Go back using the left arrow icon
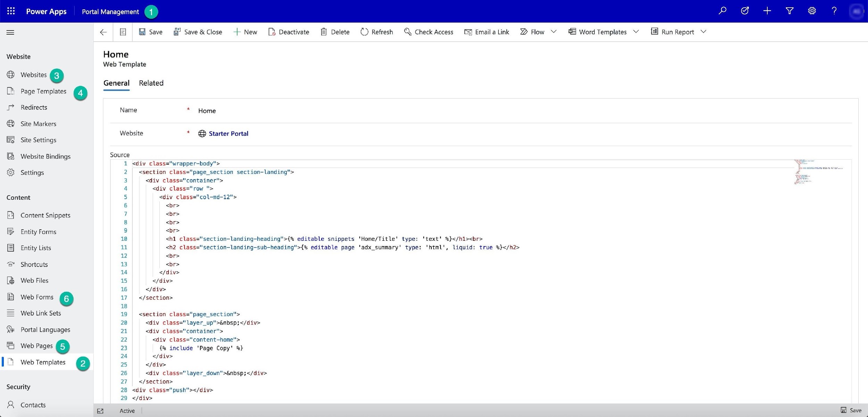The image size is (868, 417). 103,32
